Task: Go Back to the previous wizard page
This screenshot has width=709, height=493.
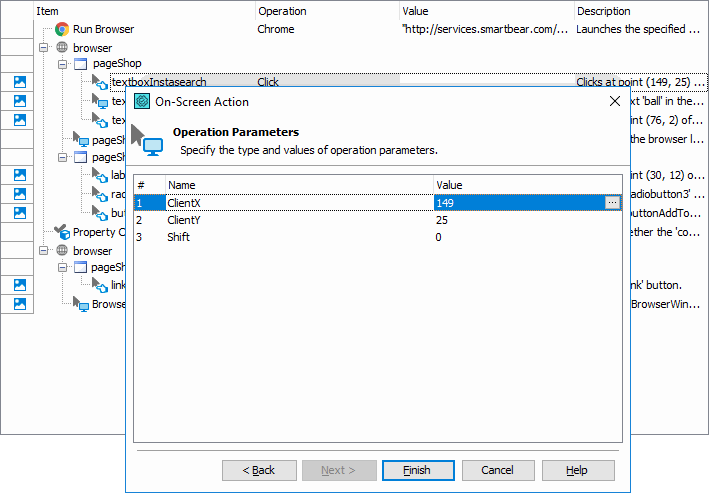Action: point(259,470)
